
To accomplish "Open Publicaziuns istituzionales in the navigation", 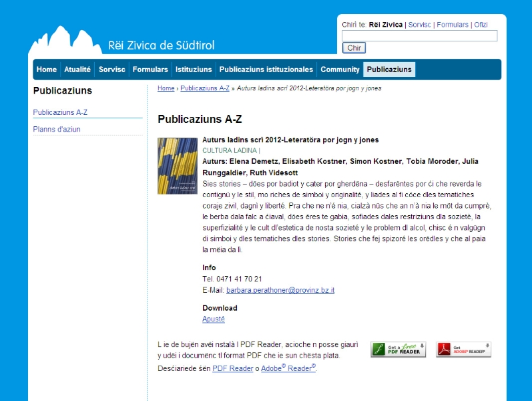I will click(266, 70).
